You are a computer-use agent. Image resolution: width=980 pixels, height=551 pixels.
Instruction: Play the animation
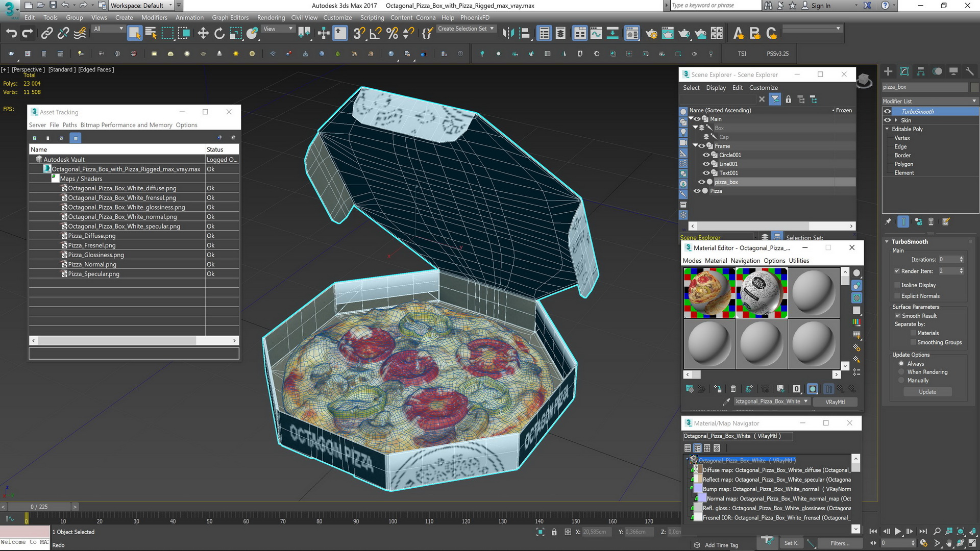pyautogui.click(x=898, y=532)
